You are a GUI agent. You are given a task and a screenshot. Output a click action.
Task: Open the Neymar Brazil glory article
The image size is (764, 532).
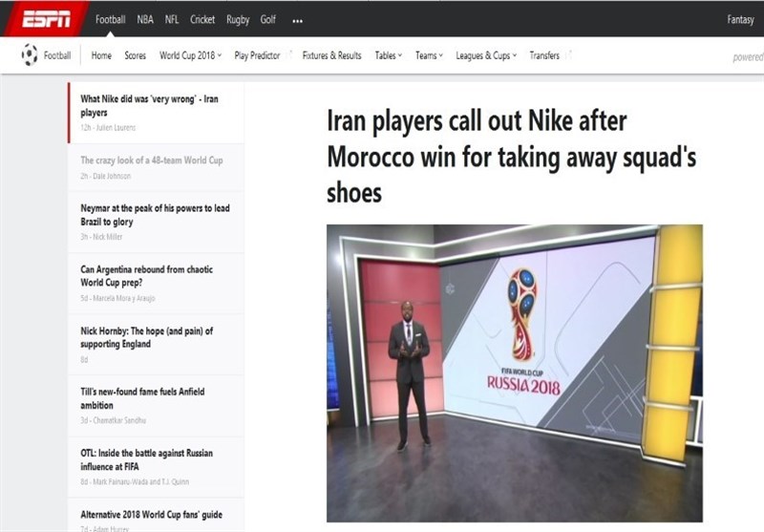(155, 214)
